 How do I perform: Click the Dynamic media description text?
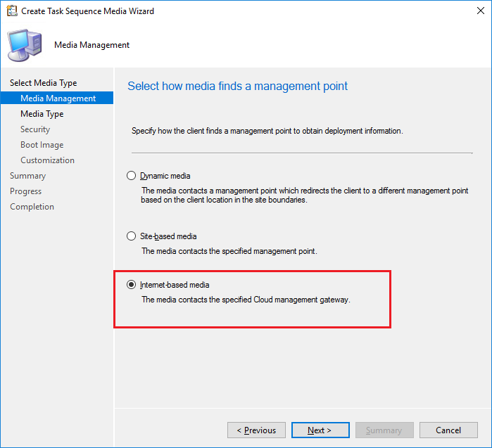[304, 195]
